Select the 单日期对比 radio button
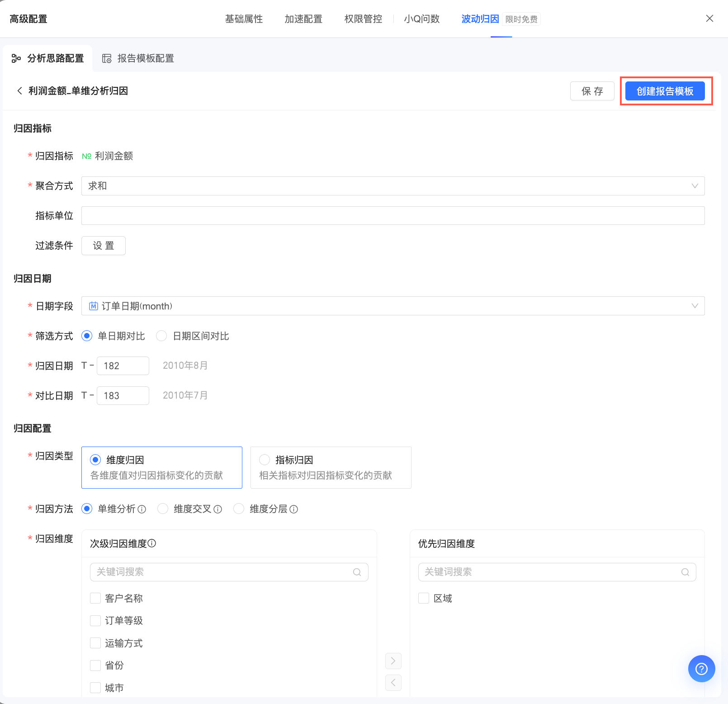The height and width of the screenshot is (704, 728). (x=87, y=336)
